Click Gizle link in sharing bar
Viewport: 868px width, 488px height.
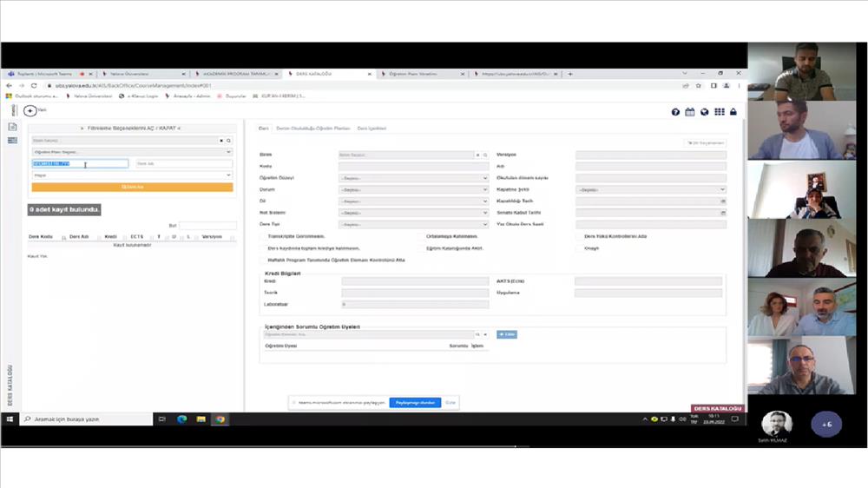click(x=450, y=403)
